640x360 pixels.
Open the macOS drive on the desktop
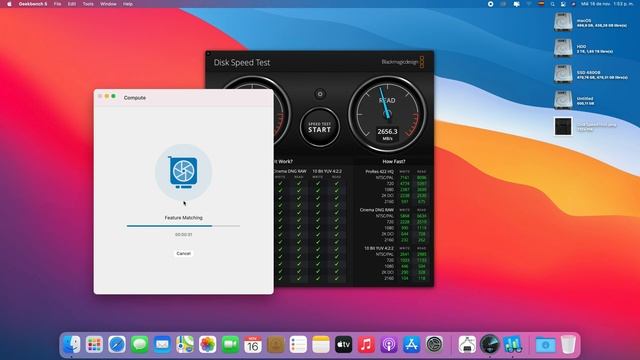pyautogui.click(x=563, y=22)
